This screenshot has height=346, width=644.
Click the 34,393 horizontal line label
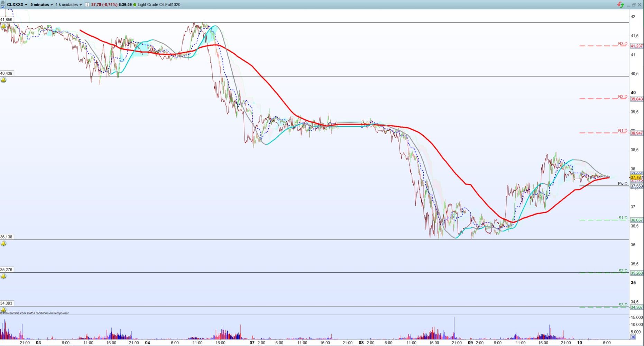(6, 303)
